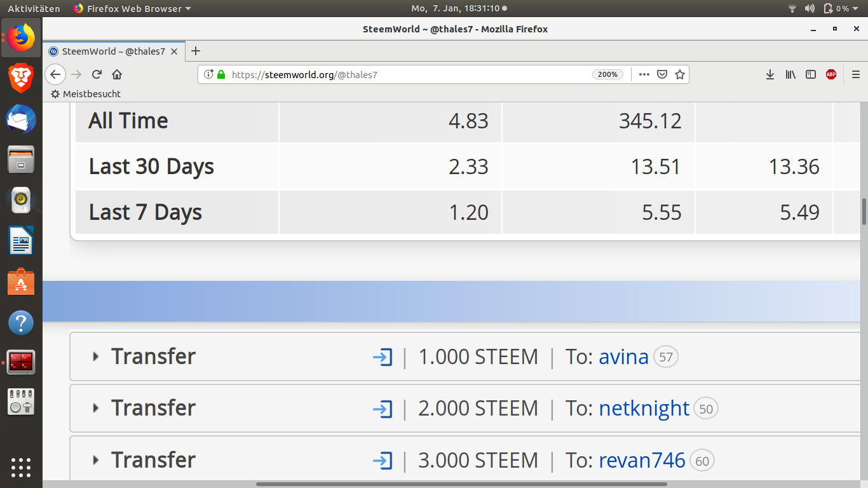The image size is (868, 488).
Task: Click the 200% zoom level indicator
Action: pos(607,74)
